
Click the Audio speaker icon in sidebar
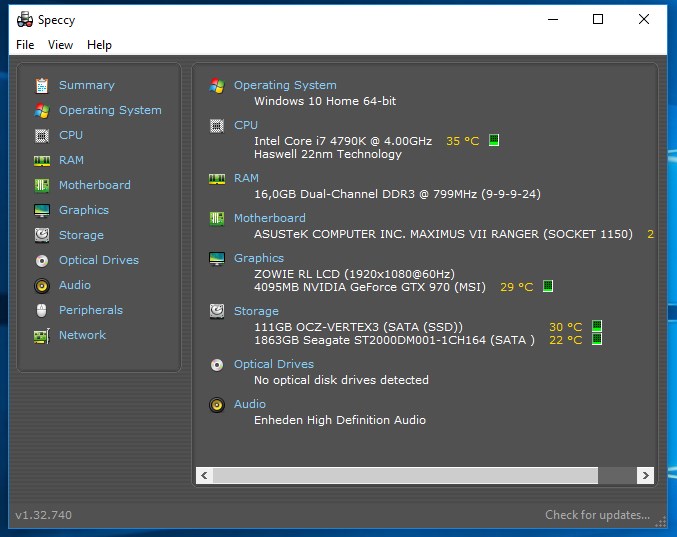tap(41, 285)
